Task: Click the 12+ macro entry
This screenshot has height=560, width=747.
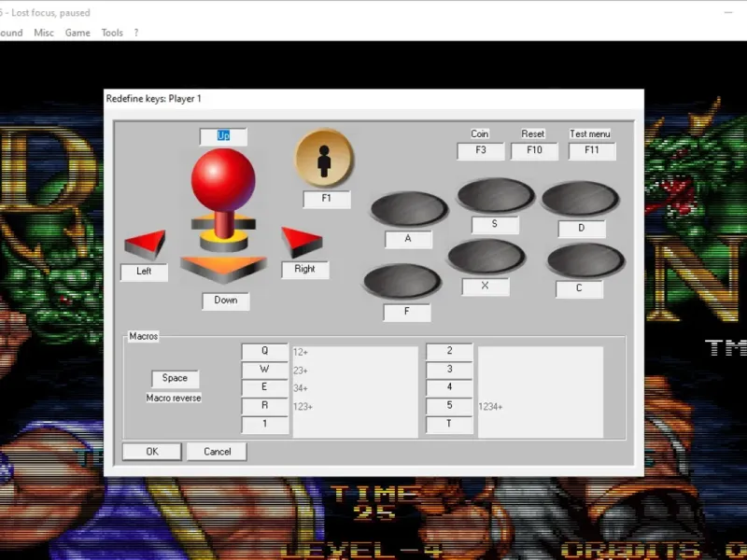Action: coord(301,353)
